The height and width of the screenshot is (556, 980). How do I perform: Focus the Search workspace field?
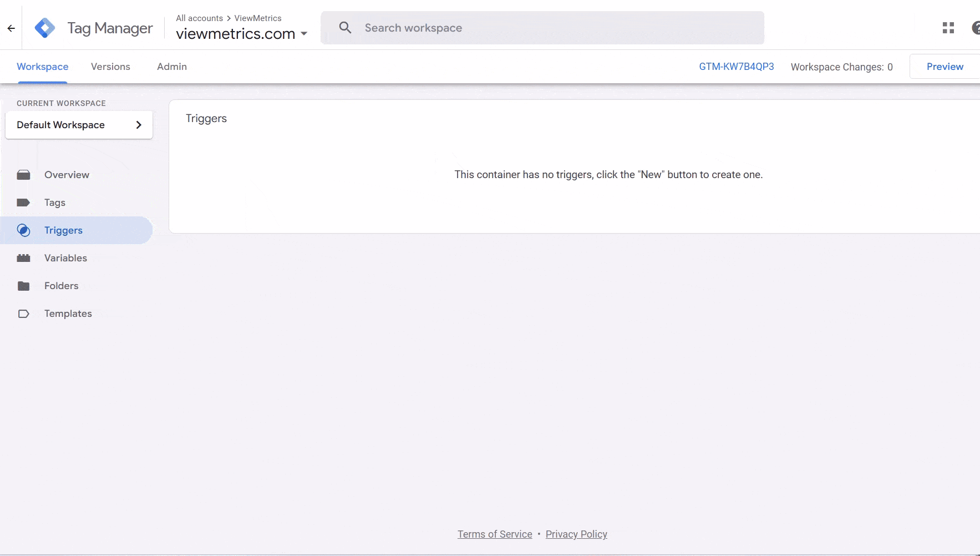click(x=542, y=28)
